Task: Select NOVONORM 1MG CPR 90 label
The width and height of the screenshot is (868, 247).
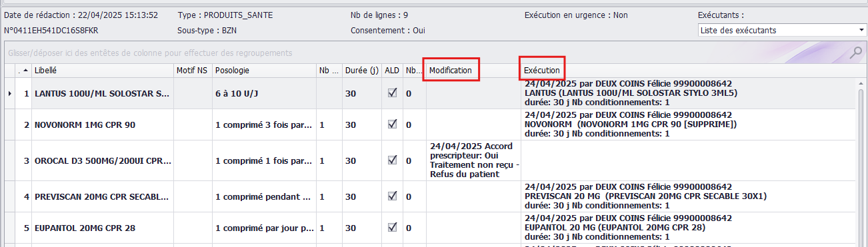Action: pos(85,125)
